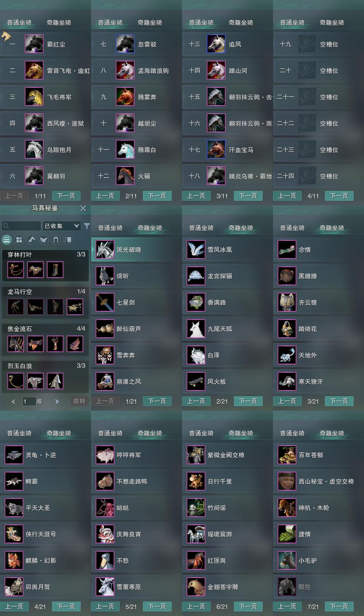364x616 pixels.
Task: Choose the 九尾天狐 white fox mount icon
Action: pos(196,329)
